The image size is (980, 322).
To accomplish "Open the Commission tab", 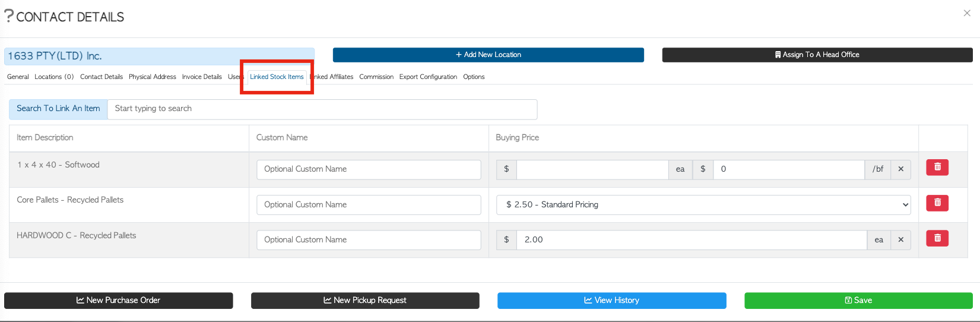I will [376, 77].
